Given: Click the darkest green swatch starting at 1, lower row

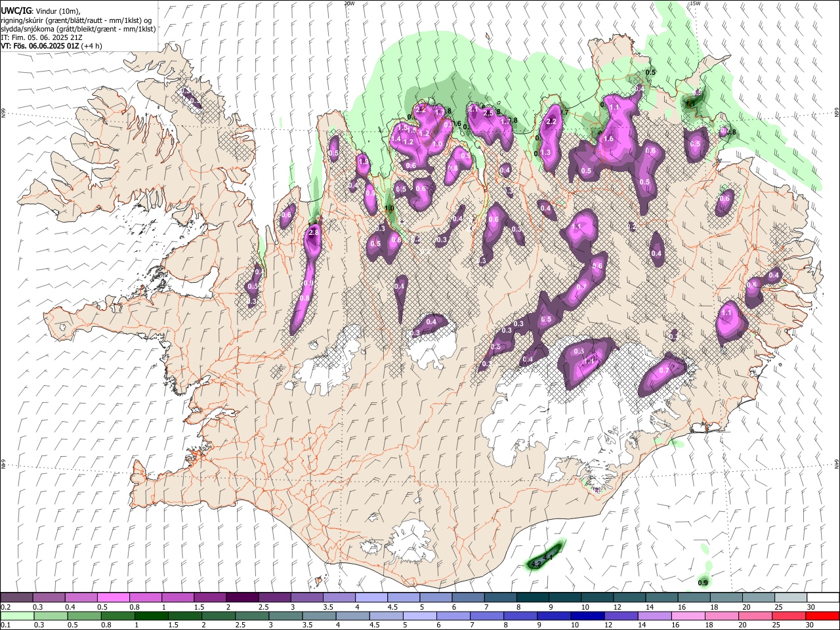Looking at the screenshot, I should pyautogui.click(x=152, y=616).
